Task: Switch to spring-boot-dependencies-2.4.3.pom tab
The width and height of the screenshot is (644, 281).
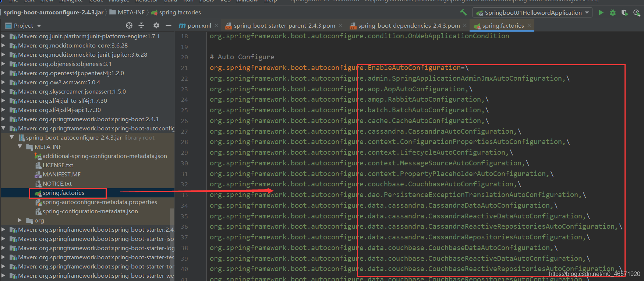Action: [x=408, y=25]
